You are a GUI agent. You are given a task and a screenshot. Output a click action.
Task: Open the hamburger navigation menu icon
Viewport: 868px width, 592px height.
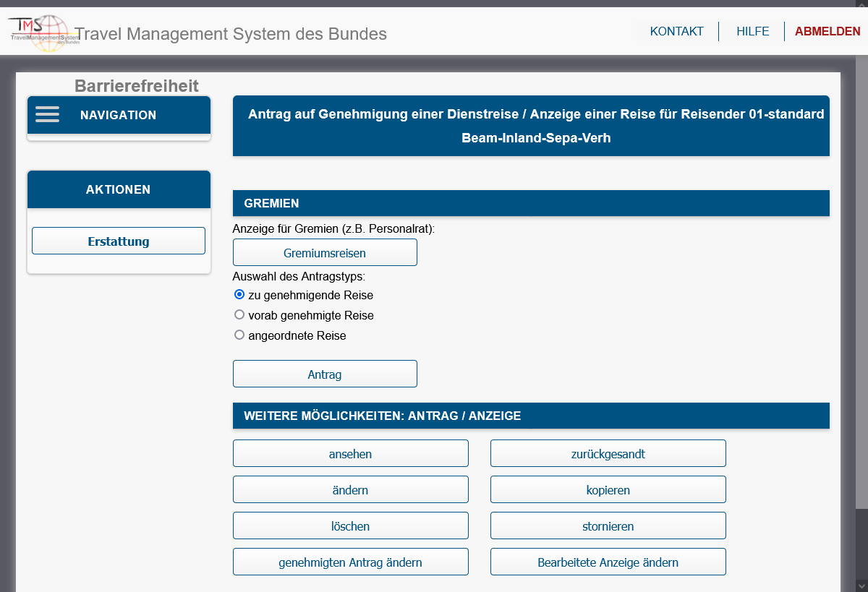click(x=47, y=115)
